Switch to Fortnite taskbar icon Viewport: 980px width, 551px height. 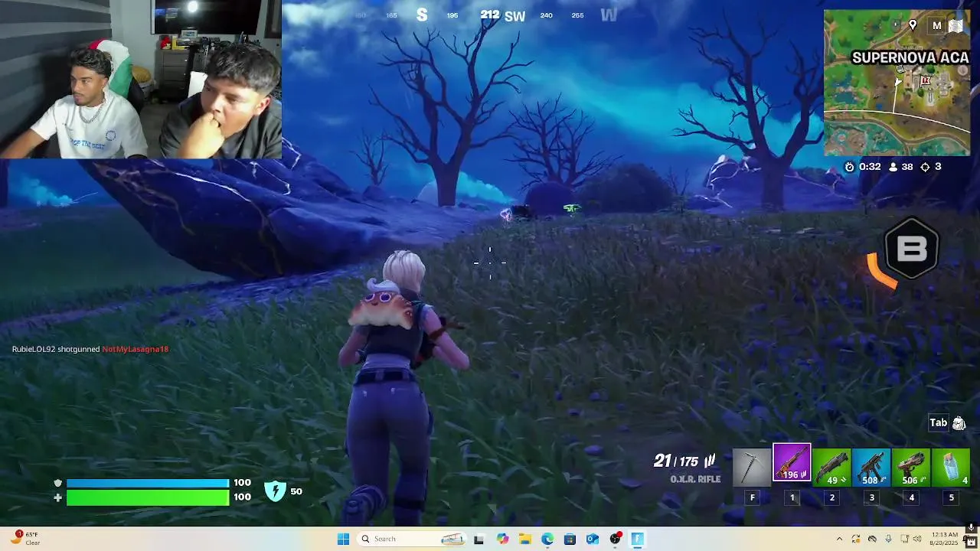pos(637,539)
